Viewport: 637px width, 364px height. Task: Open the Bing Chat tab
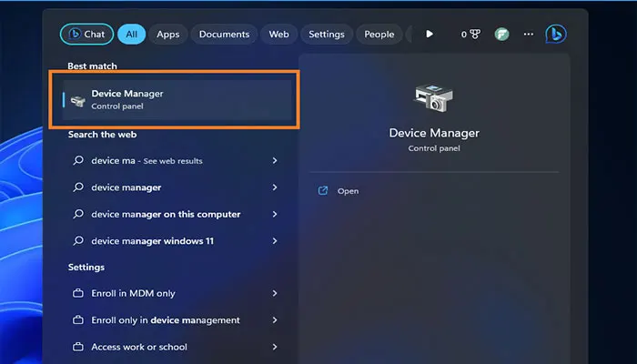[87, 35]
